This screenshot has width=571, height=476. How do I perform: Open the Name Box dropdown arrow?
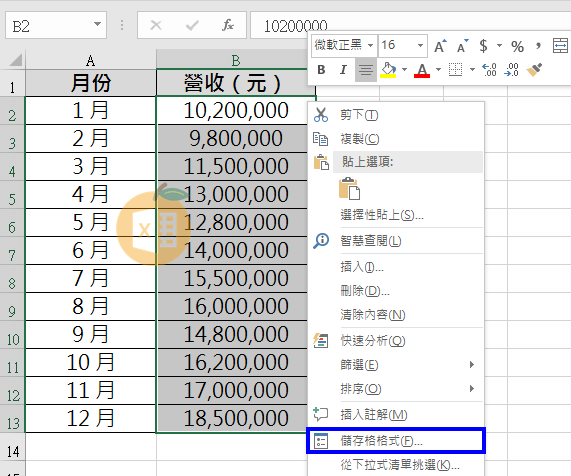tap(97, 24)
